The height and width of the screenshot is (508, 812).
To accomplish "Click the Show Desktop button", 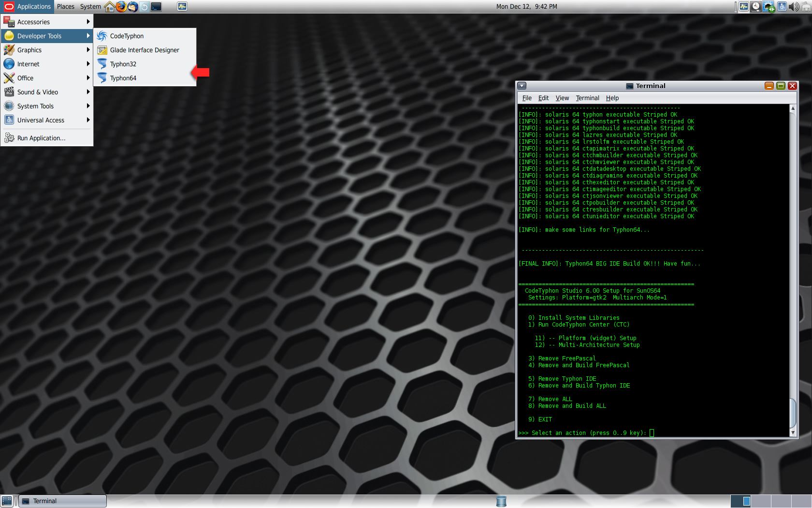I will (x=7, y=501).
